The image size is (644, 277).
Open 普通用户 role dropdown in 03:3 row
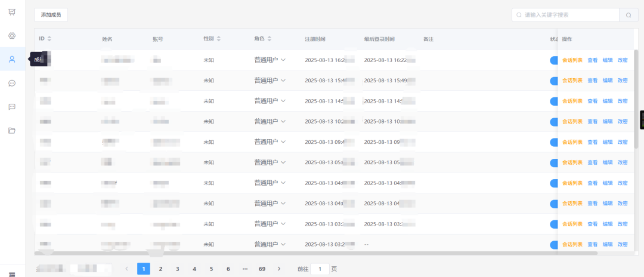click(270, 224)
